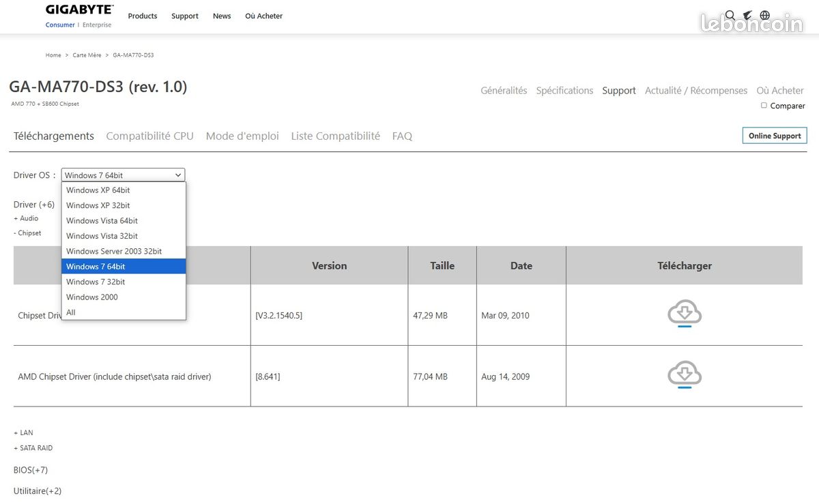Enable the Comparer checkbox
This screenshot has width=819, height=504.
[764, 106]
